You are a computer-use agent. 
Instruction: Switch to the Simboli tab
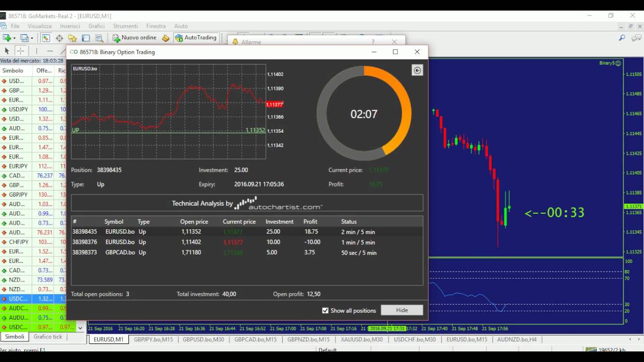pos(15,337)
